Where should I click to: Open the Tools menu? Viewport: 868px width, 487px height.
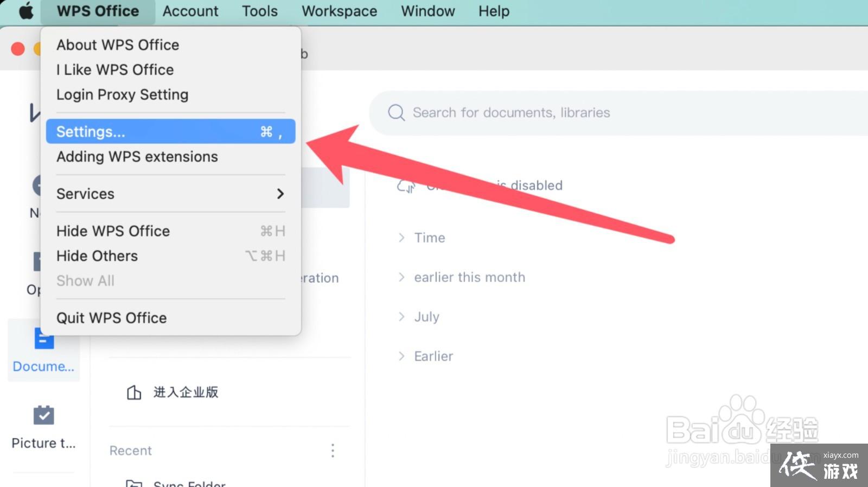[260, 11]
